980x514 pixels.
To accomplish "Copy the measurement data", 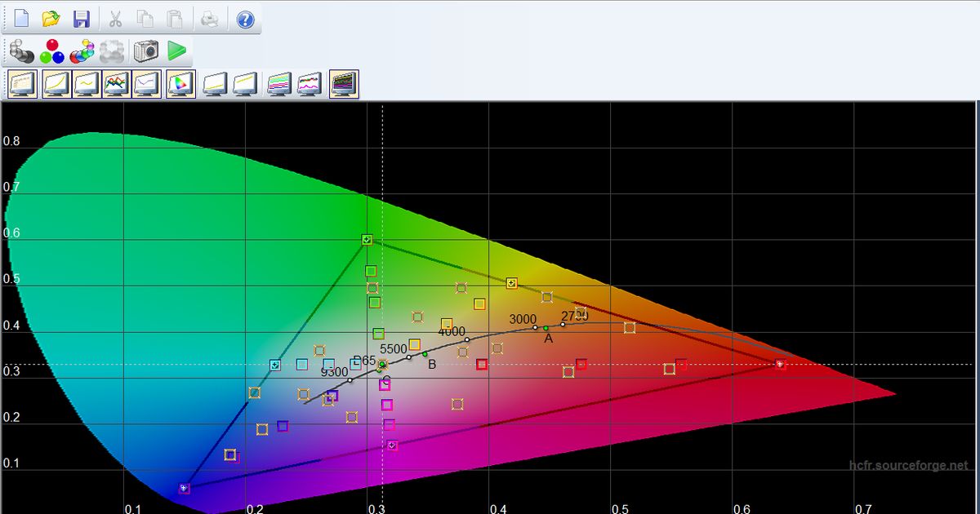I will tap(145, 18).
